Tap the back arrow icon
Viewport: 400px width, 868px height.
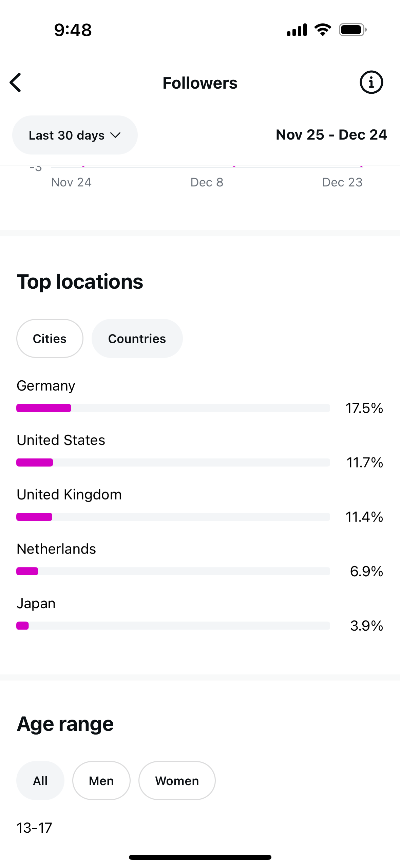click(x=16, y=83)
